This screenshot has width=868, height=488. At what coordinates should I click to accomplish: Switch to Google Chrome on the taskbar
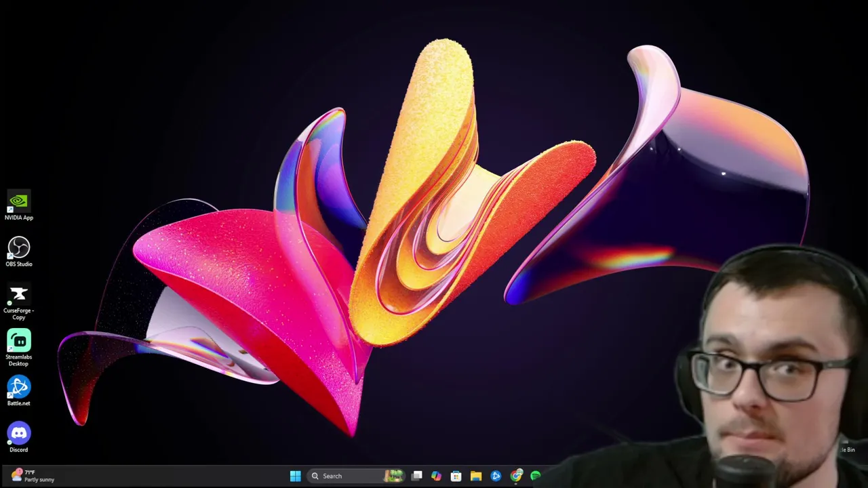[516, 476]
